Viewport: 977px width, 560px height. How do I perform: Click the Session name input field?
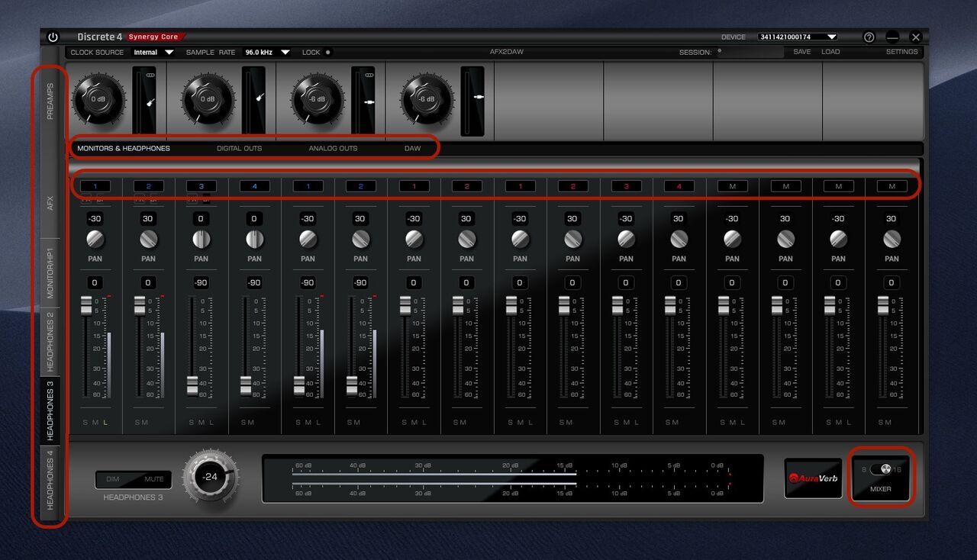click(750, 52)
